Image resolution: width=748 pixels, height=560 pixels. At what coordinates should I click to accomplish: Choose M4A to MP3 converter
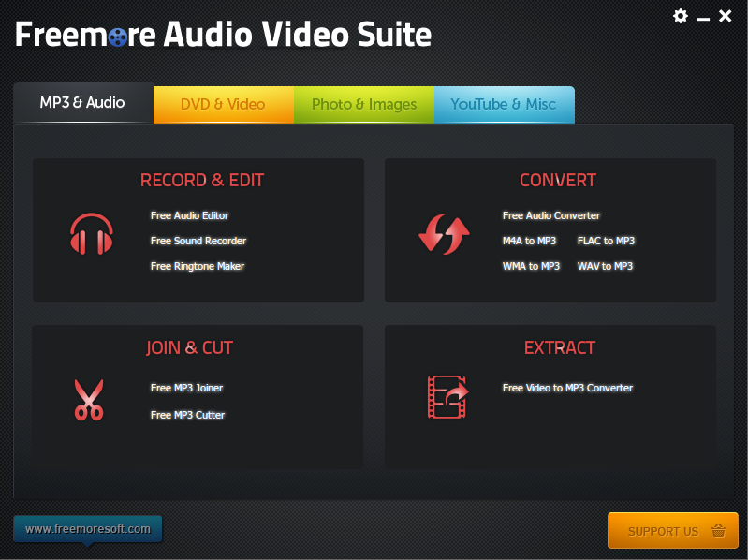[x=529, y=241]
